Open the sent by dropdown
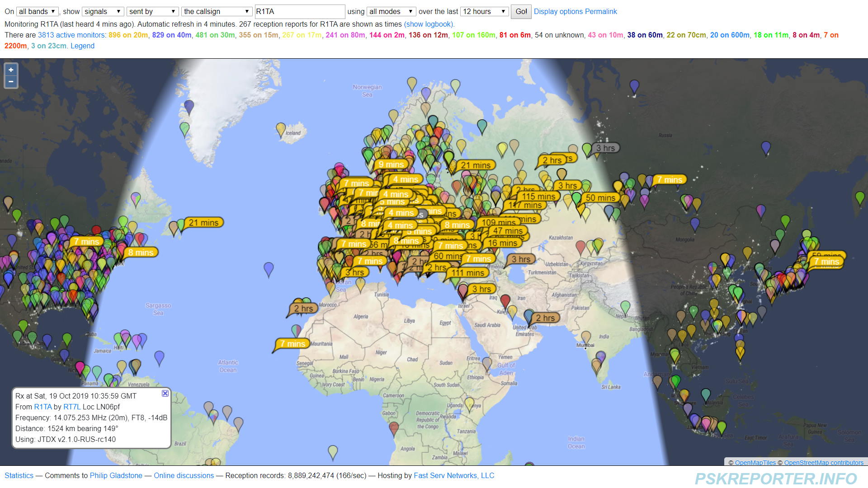 click(x=152, y=12)
